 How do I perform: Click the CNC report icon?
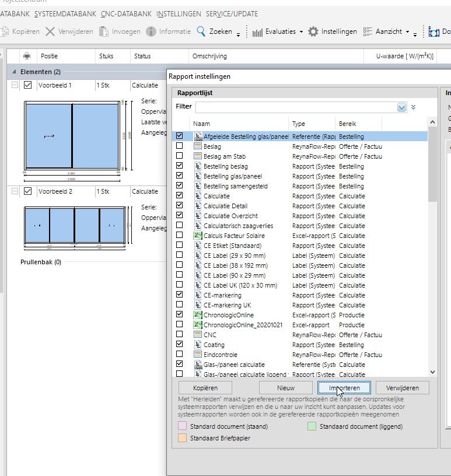click(x=198, y=335)
